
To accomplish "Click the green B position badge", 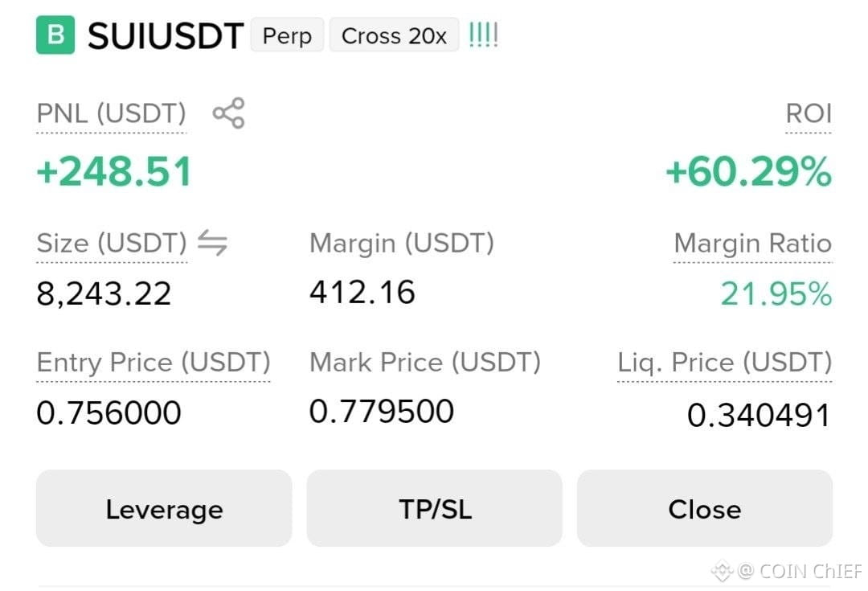I will 55,35.
